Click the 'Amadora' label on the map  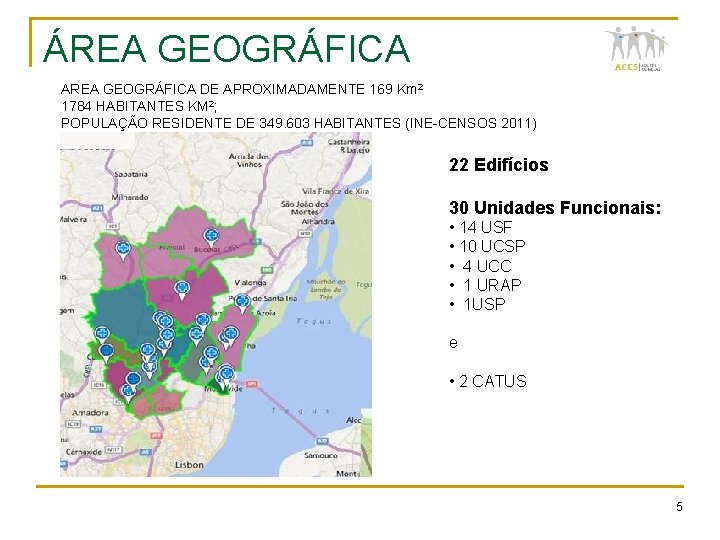tap(90, 412)
